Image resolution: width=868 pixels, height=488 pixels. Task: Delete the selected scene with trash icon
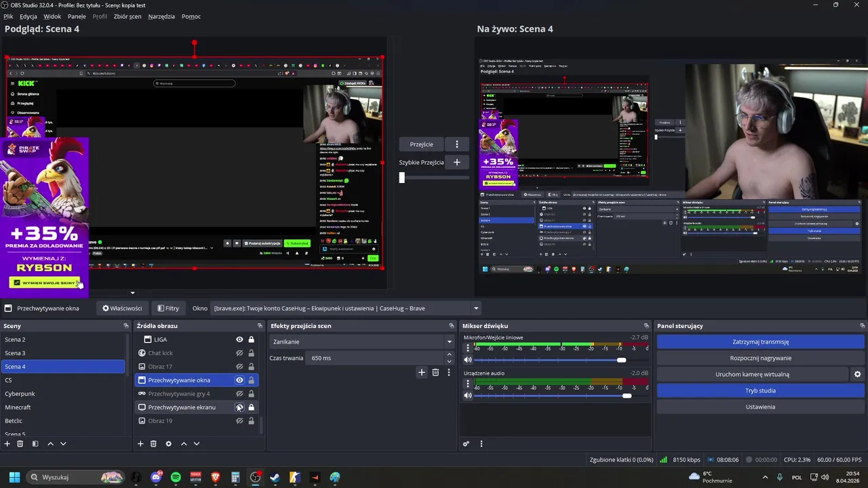pos(20,444)
